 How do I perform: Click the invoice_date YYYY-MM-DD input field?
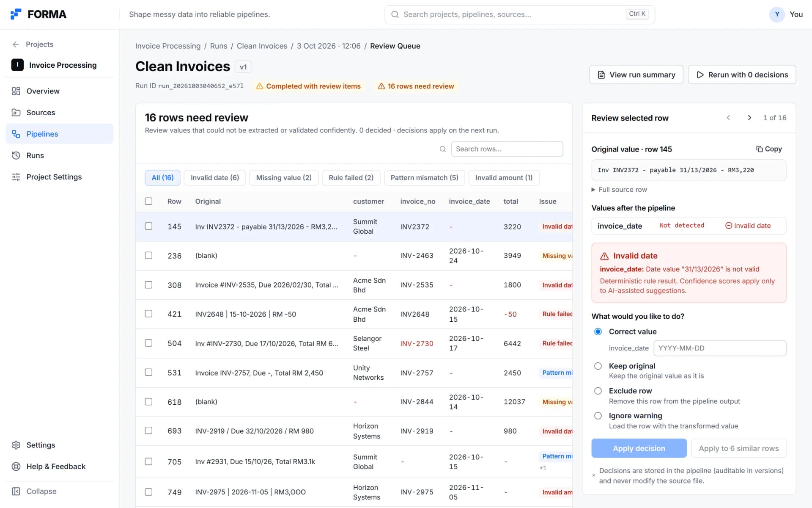(720, 348)
